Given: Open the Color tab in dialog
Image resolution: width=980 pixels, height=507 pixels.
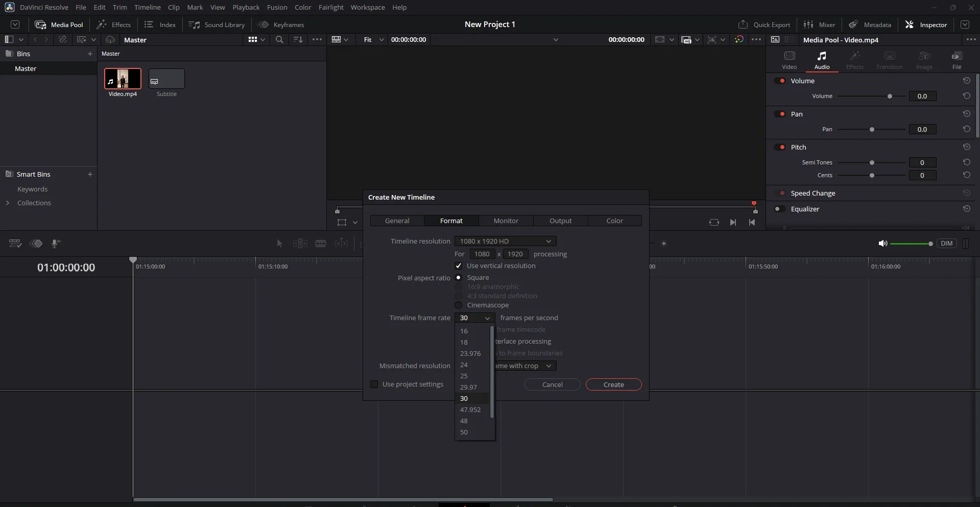Looking at the screenshot, I should pyautogui.click(x=614, y=221).
